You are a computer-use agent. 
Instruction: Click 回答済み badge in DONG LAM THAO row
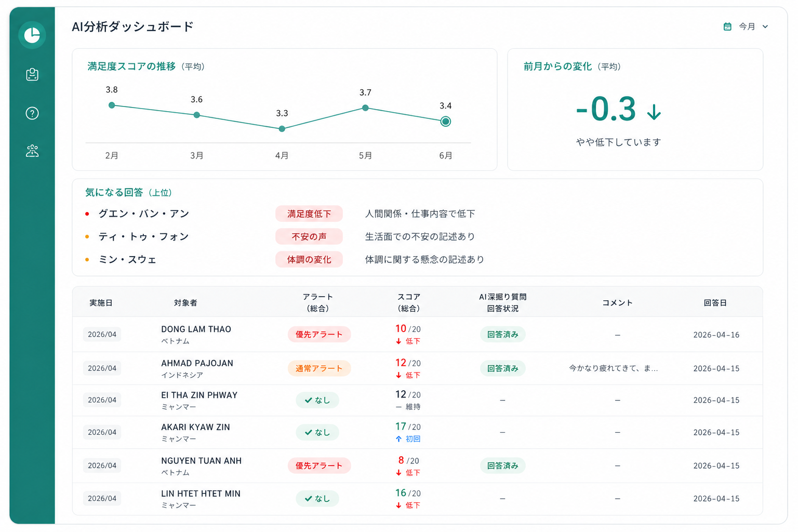(502, 335)
